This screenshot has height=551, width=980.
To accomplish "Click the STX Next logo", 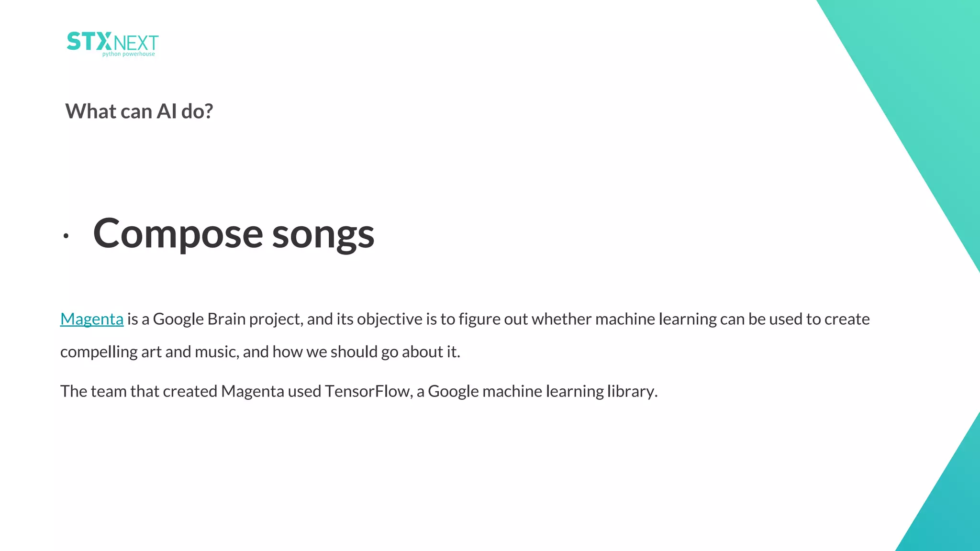I will pos(112,44).
